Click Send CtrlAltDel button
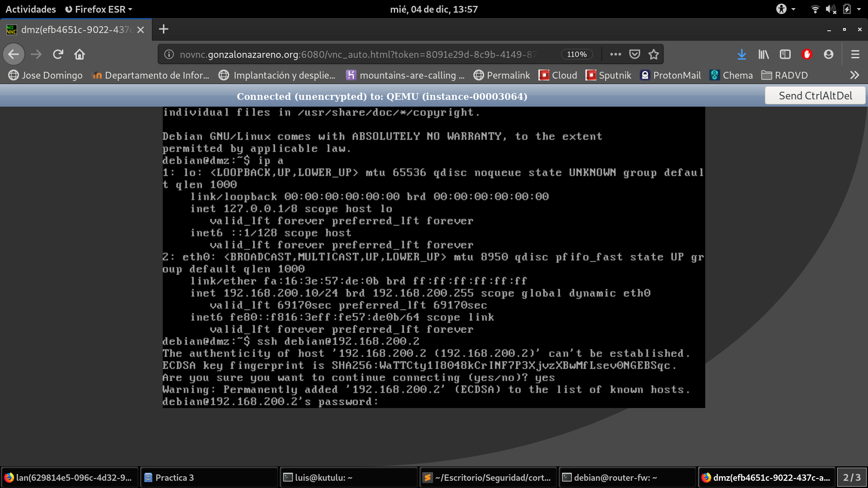This screenshot has width=868, height=488. 815,96
